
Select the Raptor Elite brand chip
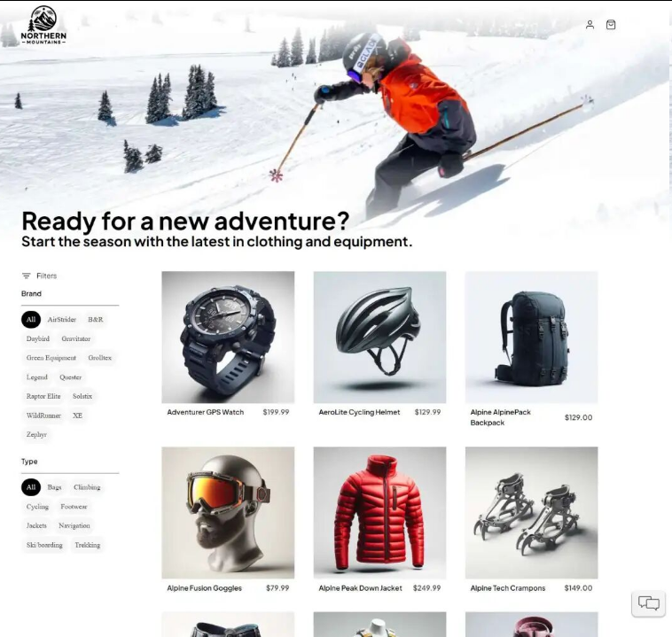43,396
